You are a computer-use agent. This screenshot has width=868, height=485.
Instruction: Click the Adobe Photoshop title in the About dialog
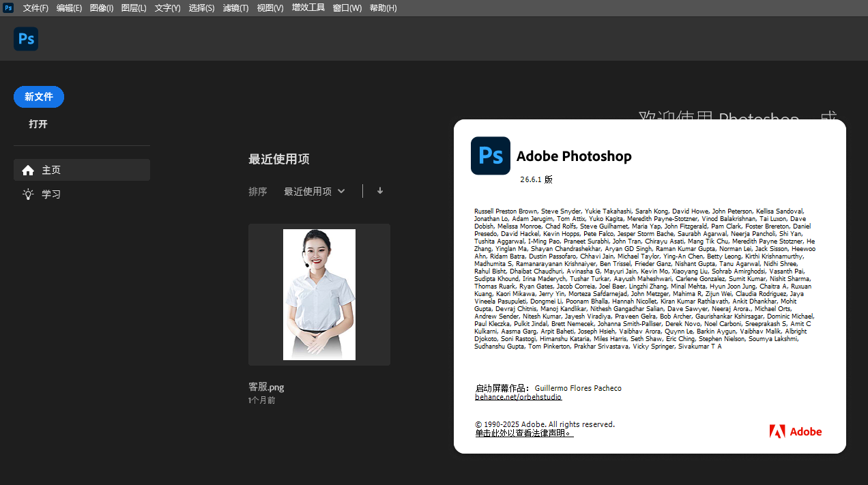point(574,156)
